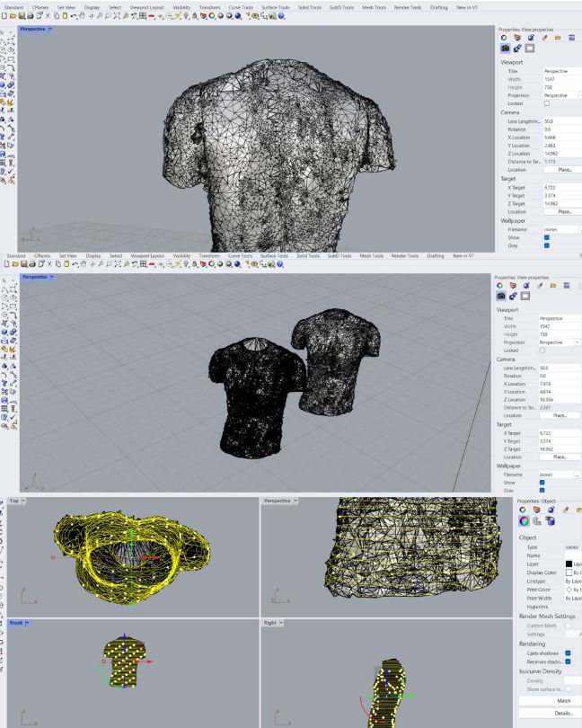This screenshot has width=582, height=728.
Task: Open the Top viewport title menu arrow
Action: pyautogui.click(x=30, y=500)
